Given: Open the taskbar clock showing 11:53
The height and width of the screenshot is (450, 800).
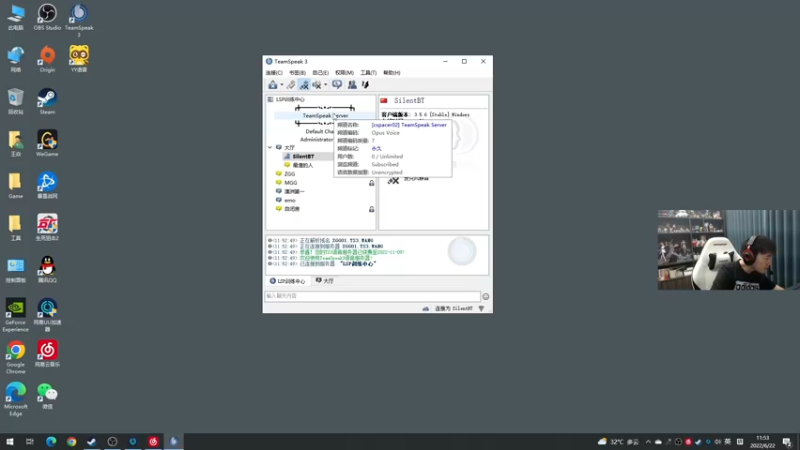Looking at the screenshot, I should point(762,442).
